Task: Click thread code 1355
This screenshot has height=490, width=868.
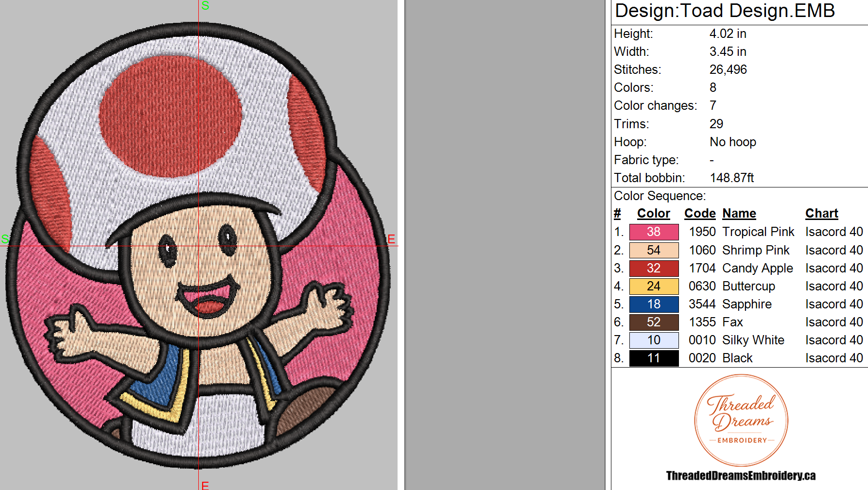Action: pos(702,322)
